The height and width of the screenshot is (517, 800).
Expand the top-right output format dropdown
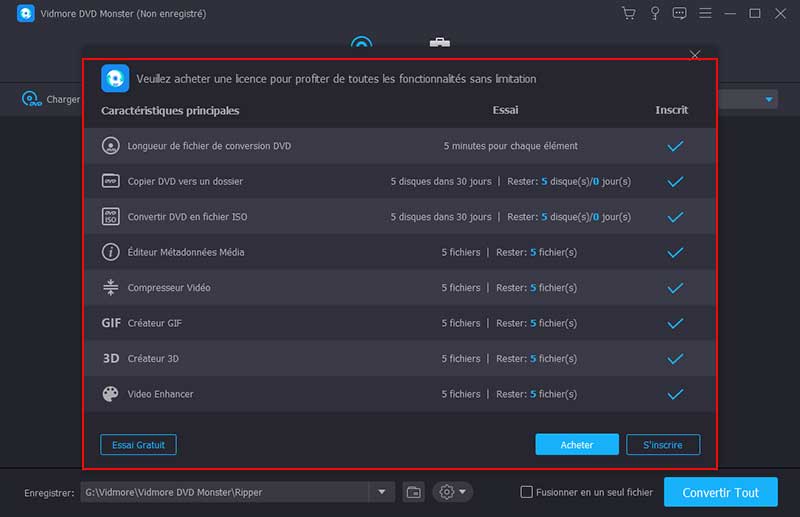click(769, 99)
